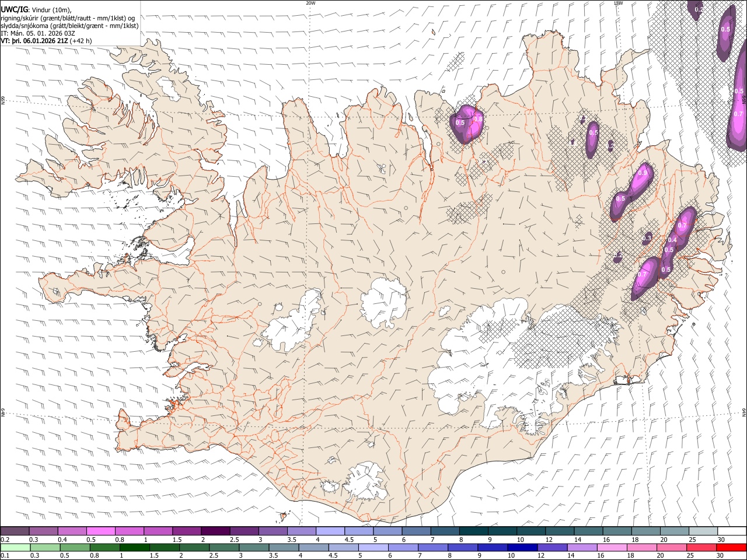Pick the dark purple upper swatch between 2 and 2.5

pyautogui.click(x=216, y=531)
